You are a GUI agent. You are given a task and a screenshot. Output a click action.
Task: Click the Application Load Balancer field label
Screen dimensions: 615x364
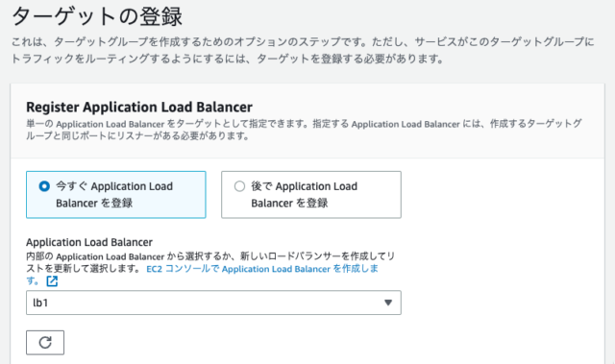(x=89, y=242)
